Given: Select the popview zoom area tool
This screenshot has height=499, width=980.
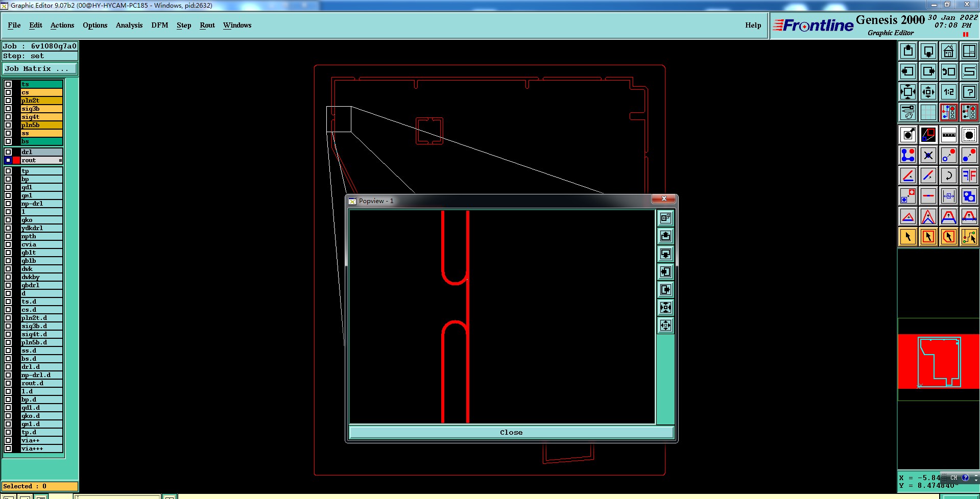Looking at the screenshot, I should (x=928, y=135).
